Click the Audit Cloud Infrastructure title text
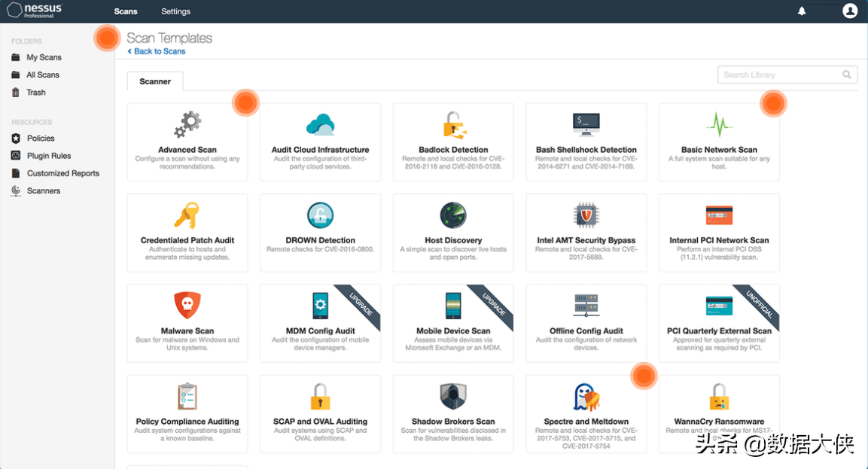This screenshot has width=868, height=469. [321, 150]
